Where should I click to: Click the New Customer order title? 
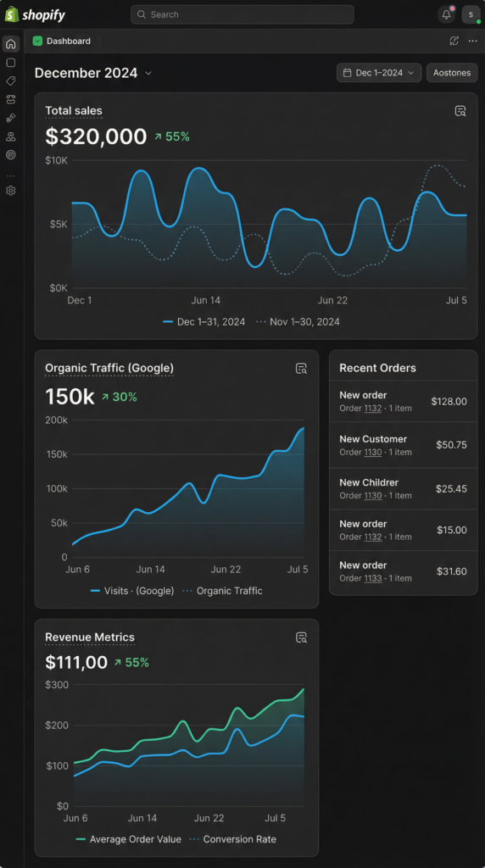point(373,439)
